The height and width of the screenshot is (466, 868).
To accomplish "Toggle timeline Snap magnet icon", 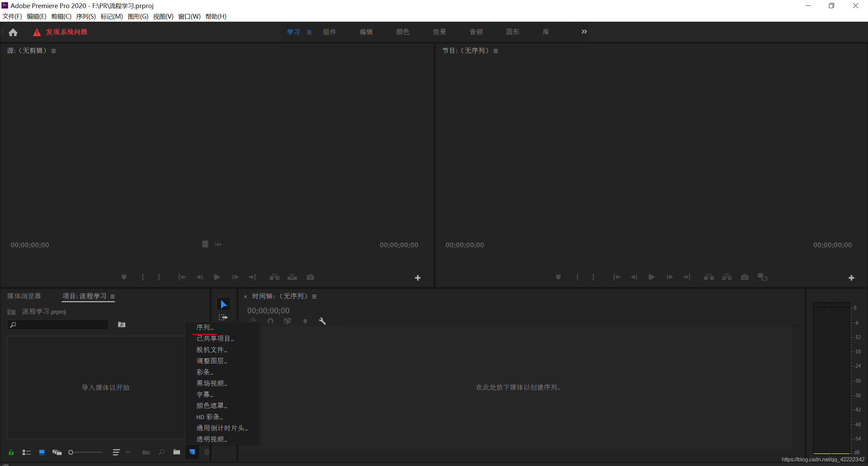I will click(x=270, y=321).
